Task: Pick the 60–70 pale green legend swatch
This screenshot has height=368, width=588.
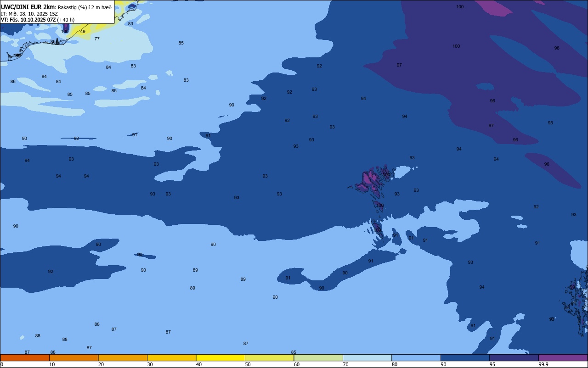Action: 318,357
